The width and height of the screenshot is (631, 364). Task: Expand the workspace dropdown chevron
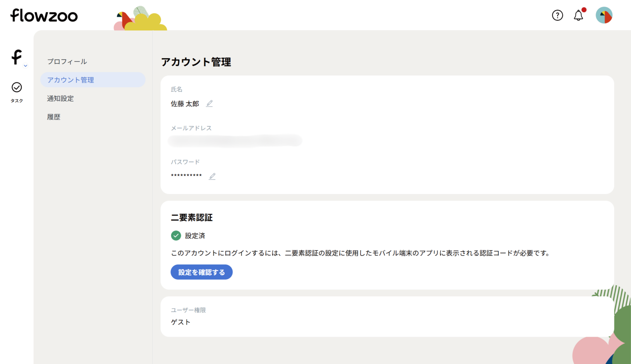click(25, 66)
